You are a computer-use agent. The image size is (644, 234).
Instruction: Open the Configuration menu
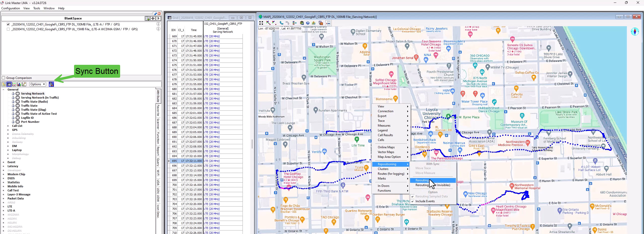[x=11, y=8]
